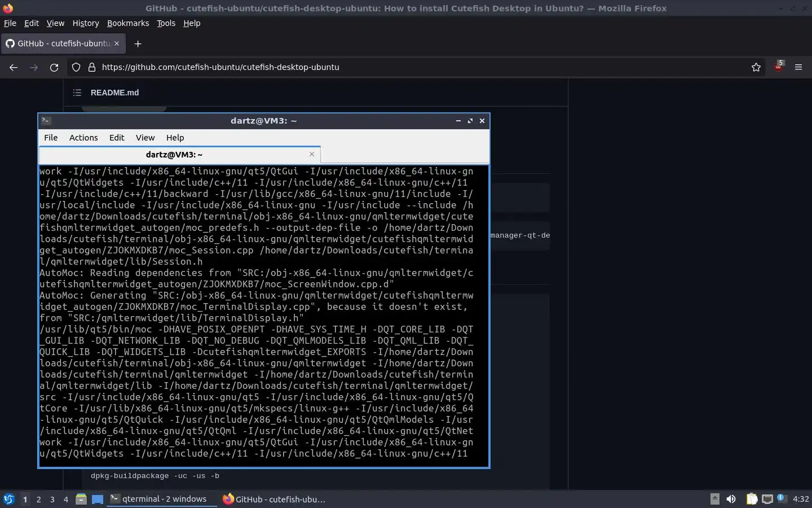
Task: Open the Firefox History menu
Action: pyautogui.click(x=86, y=23)
